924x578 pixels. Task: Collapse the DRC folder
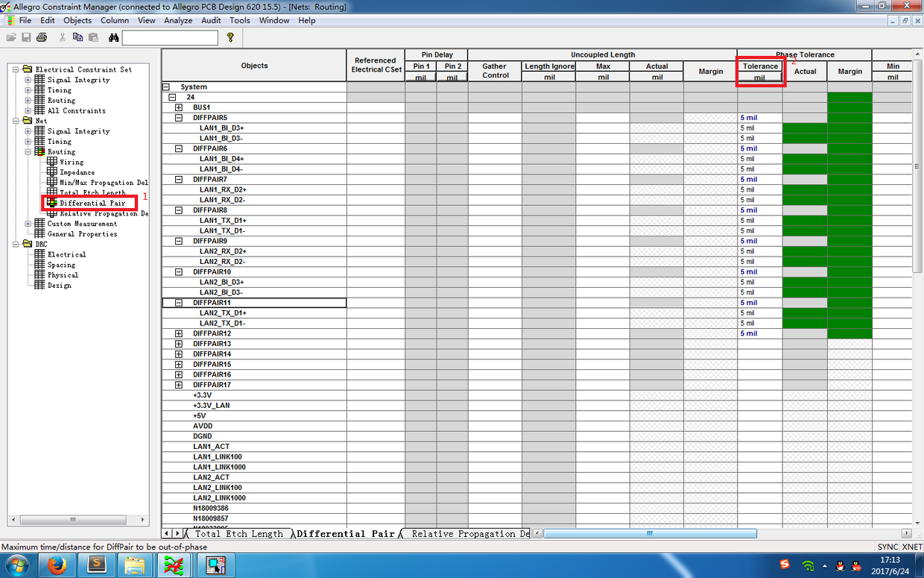point(16,244)
